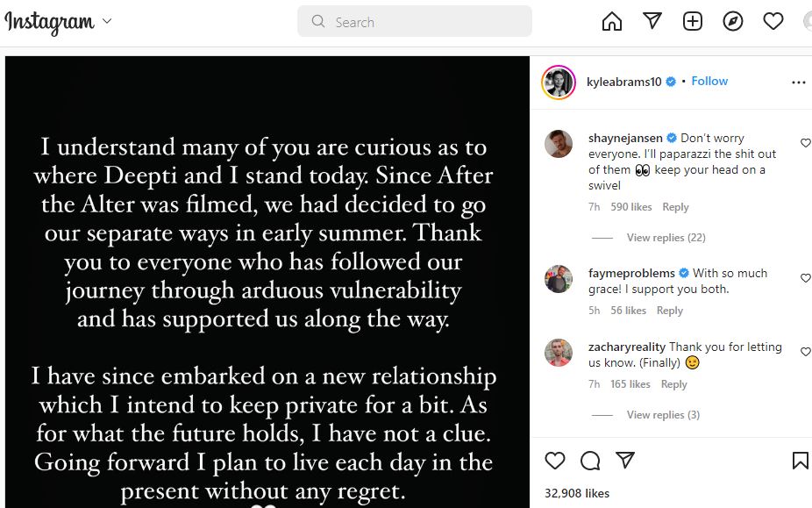Open the Explore compass icon
Screen dimensions: 812x508
(733, 21)
